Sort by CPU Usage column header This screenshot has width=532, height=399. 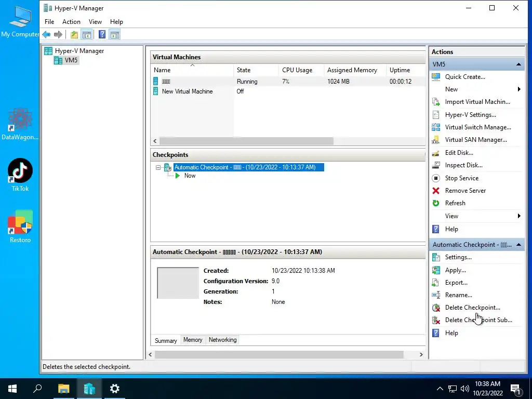(301, 70)
